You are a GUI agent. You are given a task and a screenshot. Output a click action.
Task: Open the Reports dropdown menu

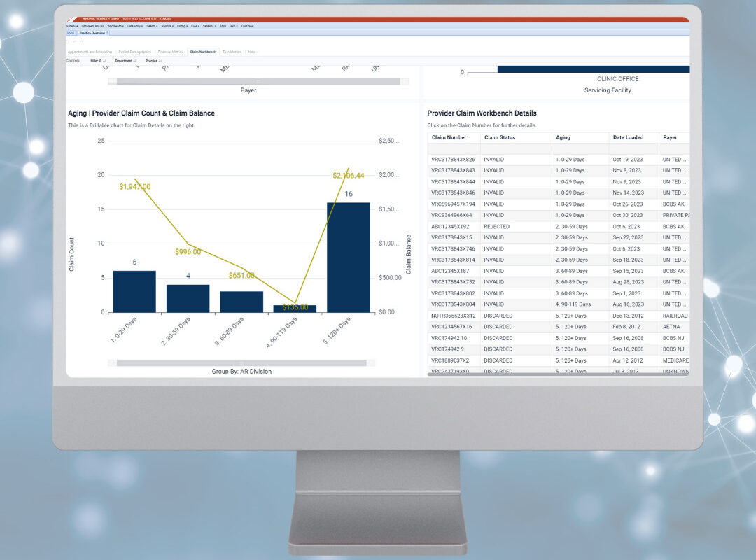(167, 26)
